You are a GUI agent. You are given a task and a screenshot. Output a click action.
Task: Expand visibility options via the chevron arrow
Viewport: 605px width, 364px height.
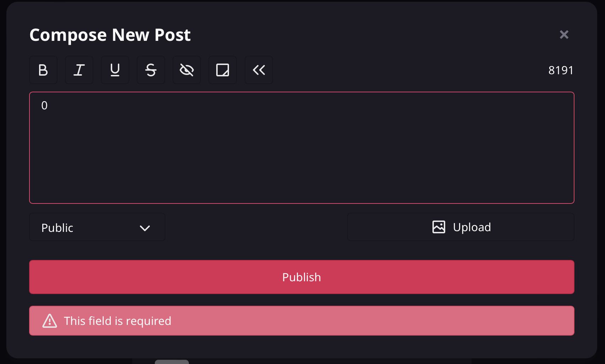click(x=145, y=228)
